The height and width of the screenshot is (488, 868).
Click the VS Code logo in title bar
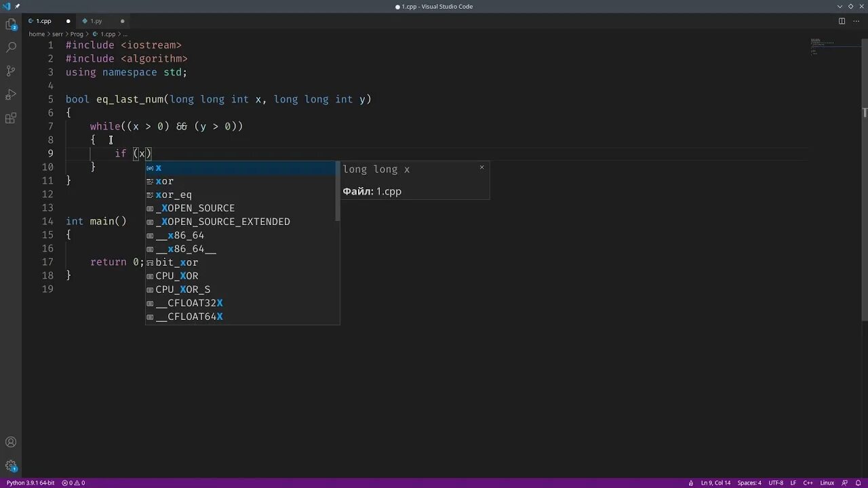coord(7,6)
